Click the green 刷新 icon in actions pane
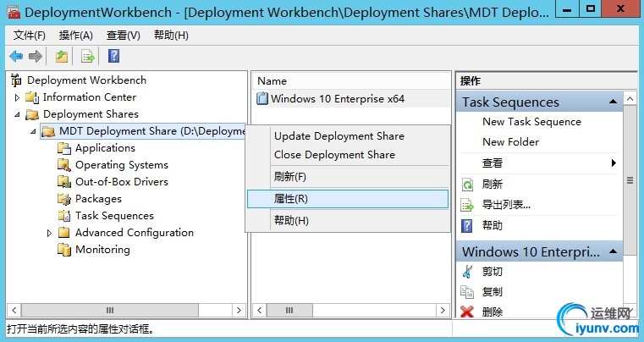644x342 pixels. pyautogui.click(x=467, y=185)
